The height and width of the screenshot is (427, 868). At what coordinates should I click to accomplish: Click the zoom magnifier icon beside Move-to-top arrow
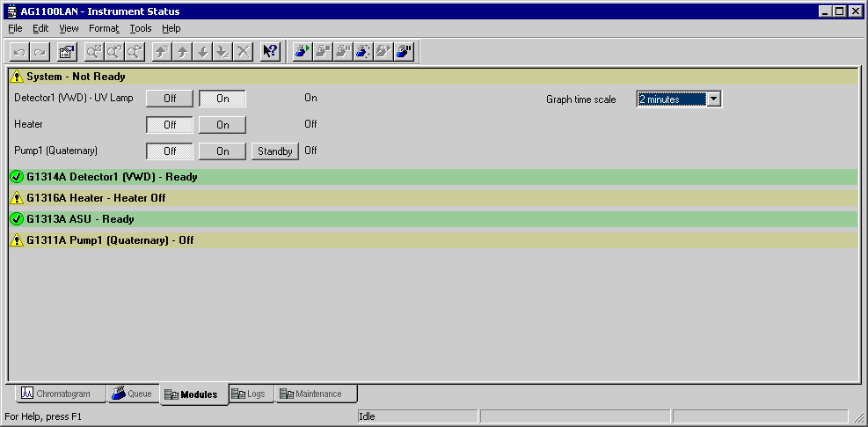point(135,52)
